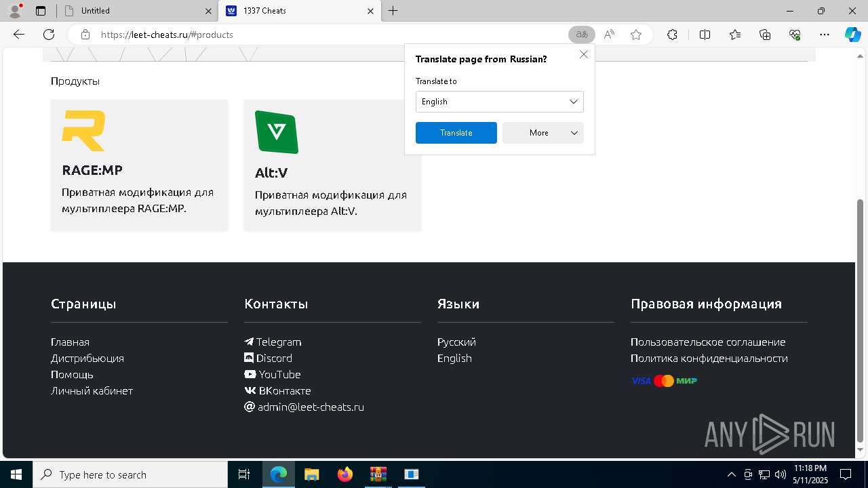Open a new tab with the plus button
Screen dimensions: 868x488
tap(393, 11)
